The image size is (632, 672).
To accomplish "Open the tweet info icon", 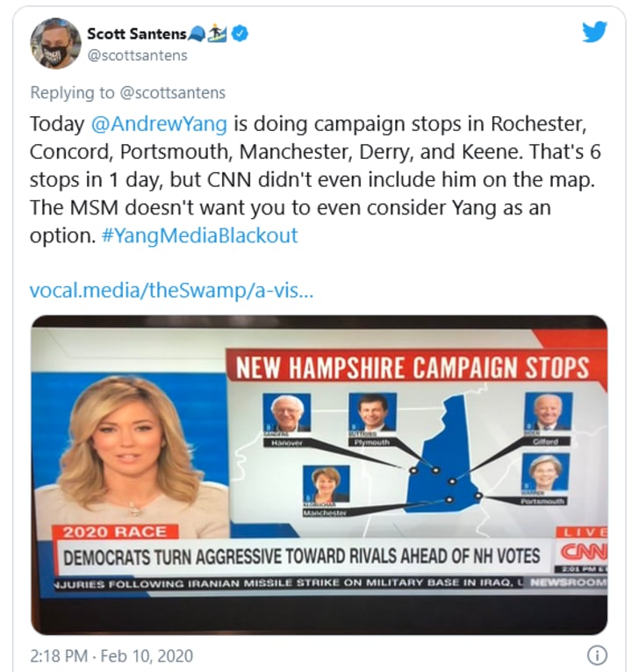I will 597,654.
